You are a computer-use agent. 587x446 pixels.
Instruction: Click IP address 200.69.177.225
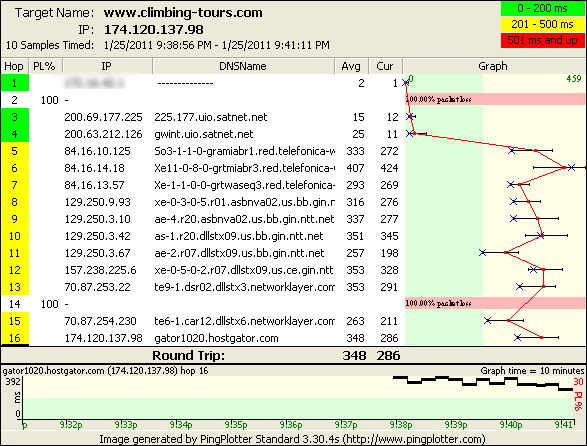pos(103,117)
